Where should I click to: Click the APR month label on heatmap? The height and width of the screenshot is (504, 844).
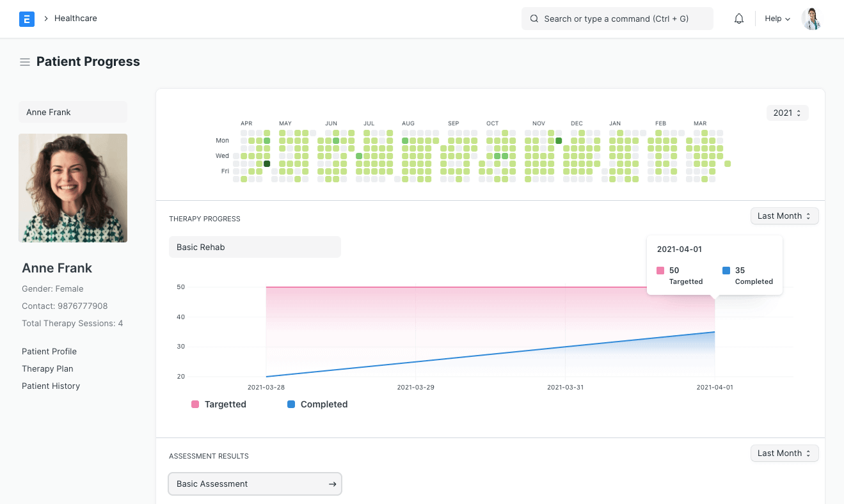[x=246, y=123]
